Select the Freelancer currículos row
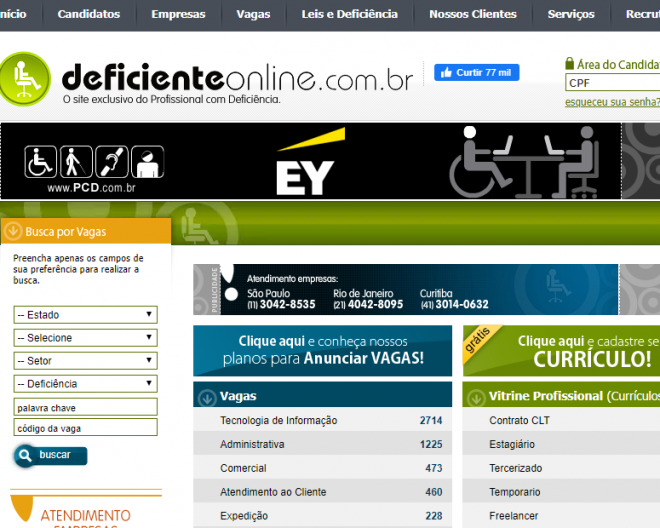660x528 pixels. 561,515
